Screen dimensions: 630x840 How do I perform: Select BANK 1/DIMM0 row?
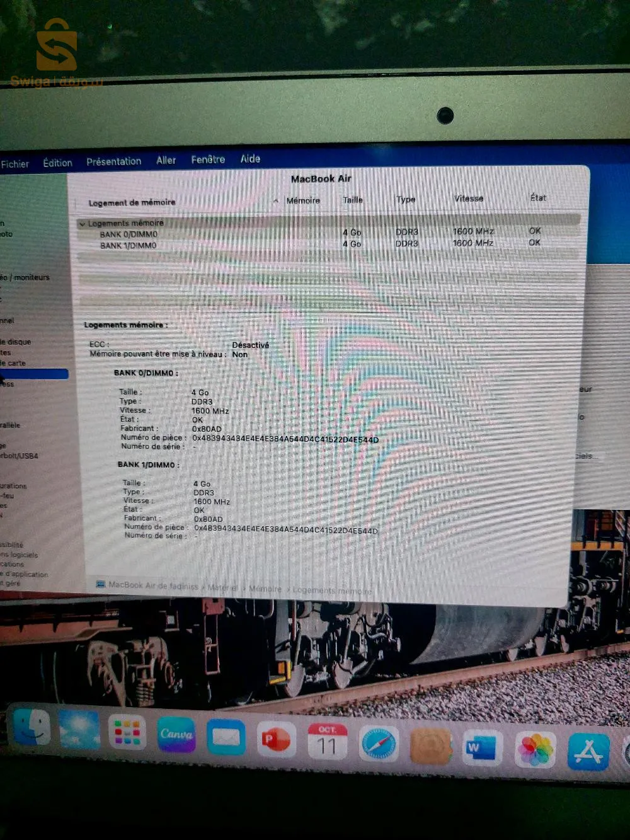coord(128,246)
